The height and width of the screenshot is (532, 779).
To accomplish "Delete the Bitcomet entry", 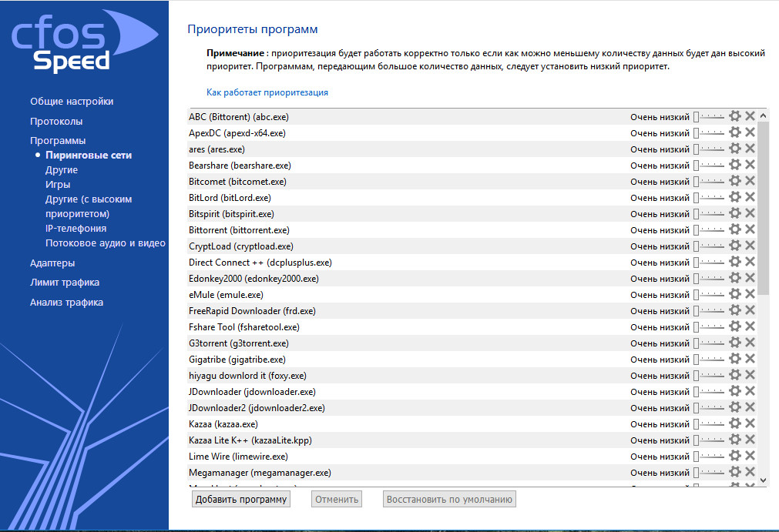I will click(x=750, y=181).
